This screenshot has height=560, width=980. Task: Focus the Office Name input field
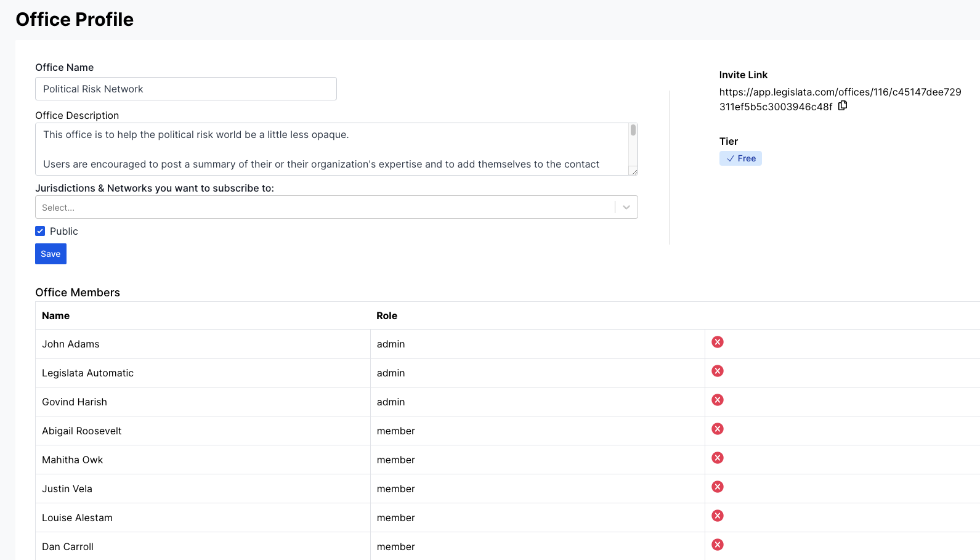point(186,89)
